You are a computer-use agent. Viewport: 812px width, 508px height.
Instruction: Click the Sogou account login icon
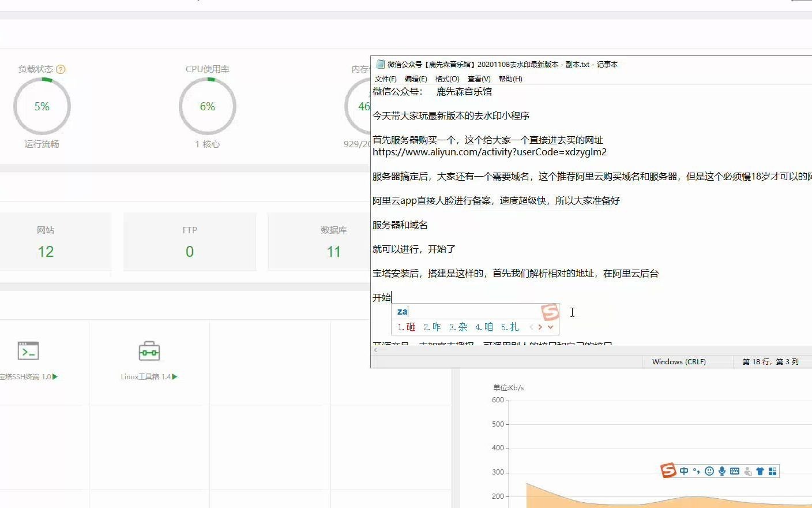click(748, 472)
